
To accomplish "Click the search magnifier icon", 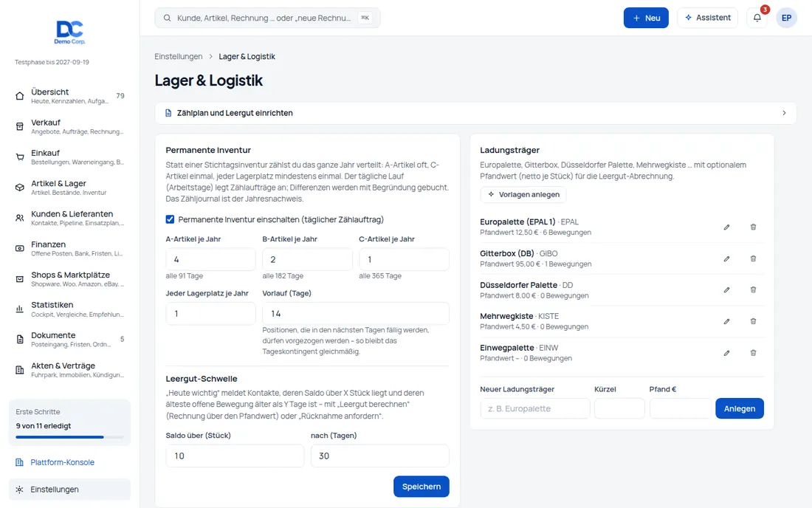I will click(168, 18).
